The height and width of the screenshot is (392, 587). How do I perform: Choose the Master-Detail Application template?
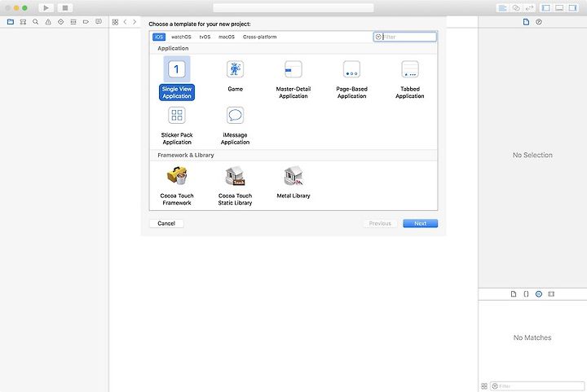pos(293,79)
